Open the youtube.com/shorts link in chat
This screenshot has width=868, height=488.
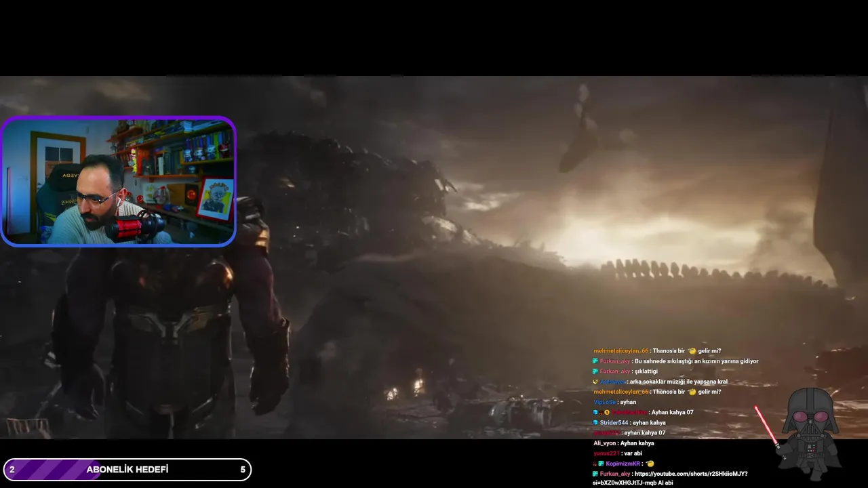[x=691, y=474]
